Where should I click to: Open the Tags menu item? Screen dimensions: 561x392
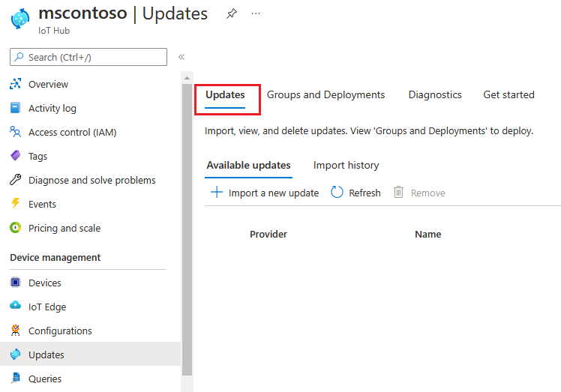click(x=38, y=157)
